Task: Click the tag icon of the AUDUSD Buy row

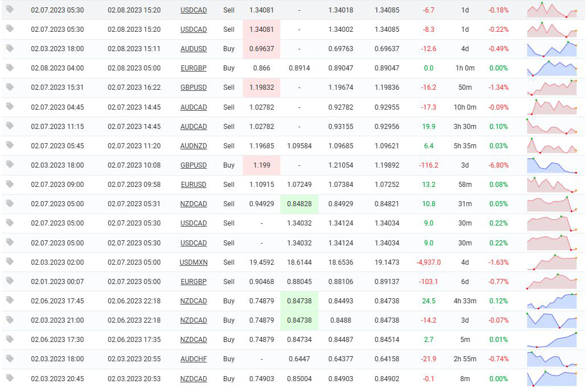Action: 10,48
